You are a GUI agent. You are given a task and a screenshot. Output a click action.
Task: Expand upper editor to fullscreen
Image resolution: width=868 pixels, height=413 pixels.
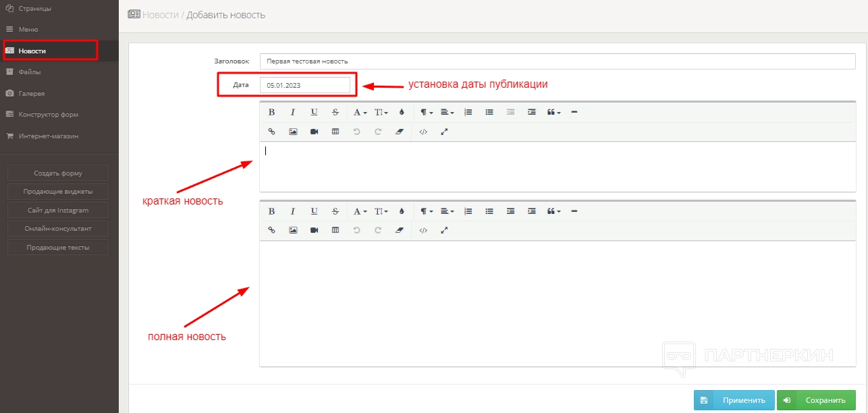(444, 132)
